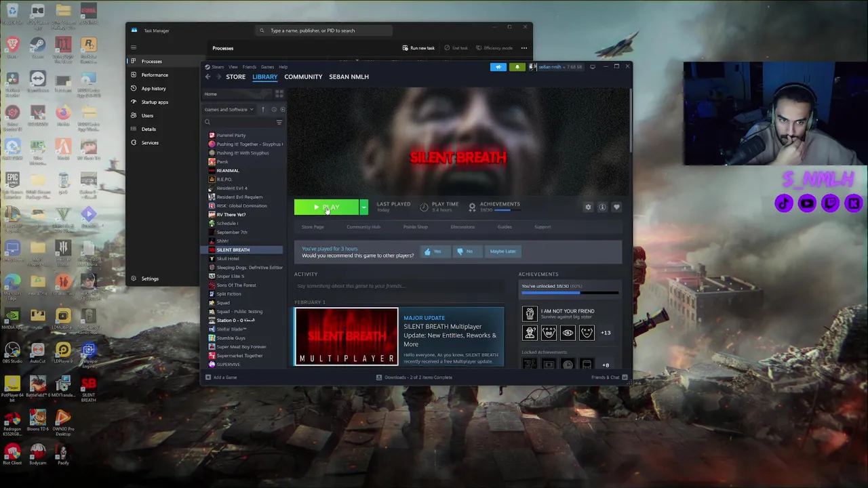Open Downloads status at Steam bottom bar

[x=414, y=378]
